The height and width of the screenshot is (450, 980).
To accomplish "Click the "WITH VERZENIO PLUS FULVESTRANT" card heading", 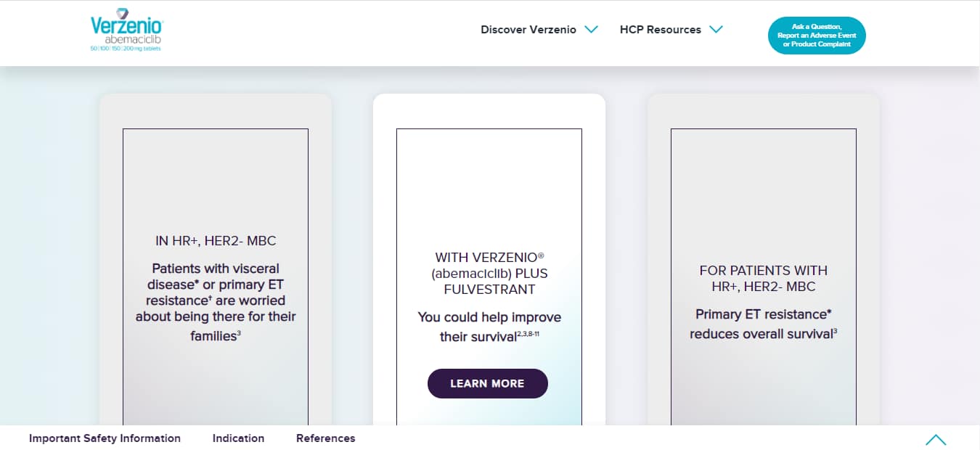I will pyautogui.click(x=490, y=273).
